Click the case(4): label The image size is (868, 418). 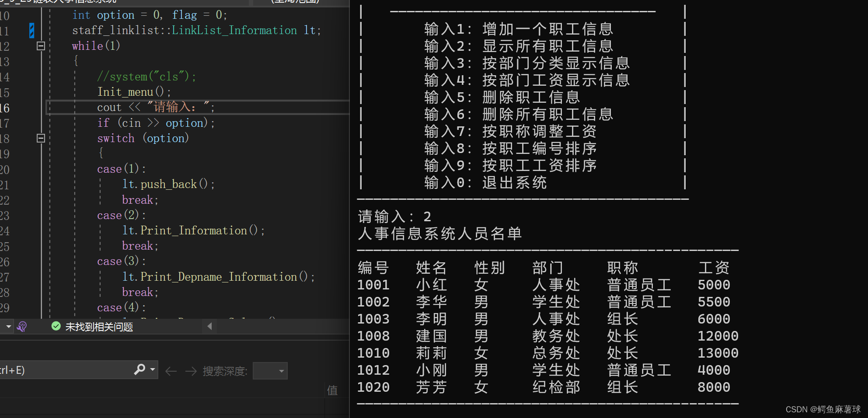click(x=122, y=307)
